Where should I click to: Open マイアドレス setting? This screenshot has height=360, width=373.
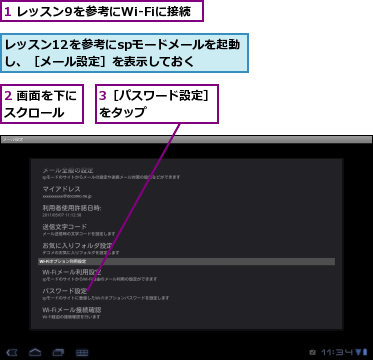(188, 192)
